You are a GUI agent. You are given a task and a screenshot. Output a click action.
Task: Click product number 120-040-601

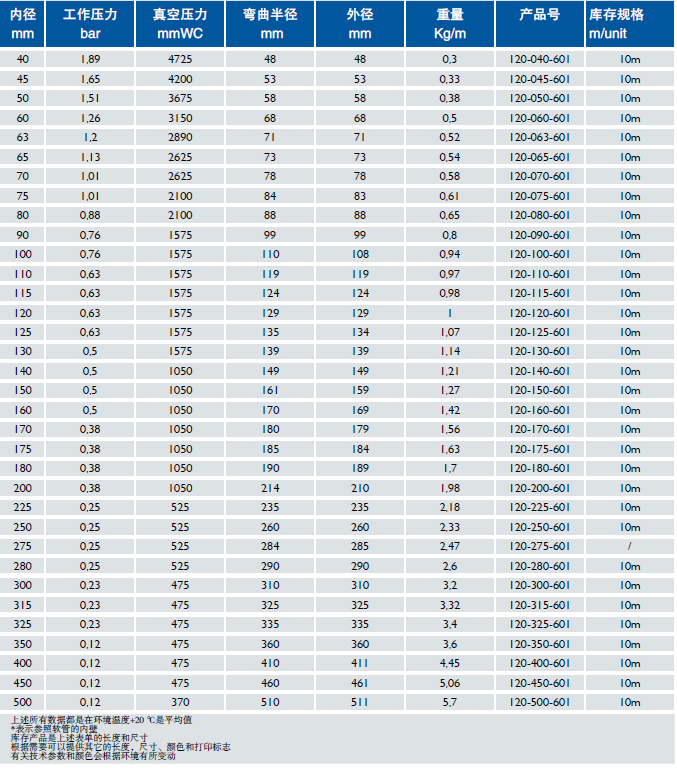pos(539,59)
